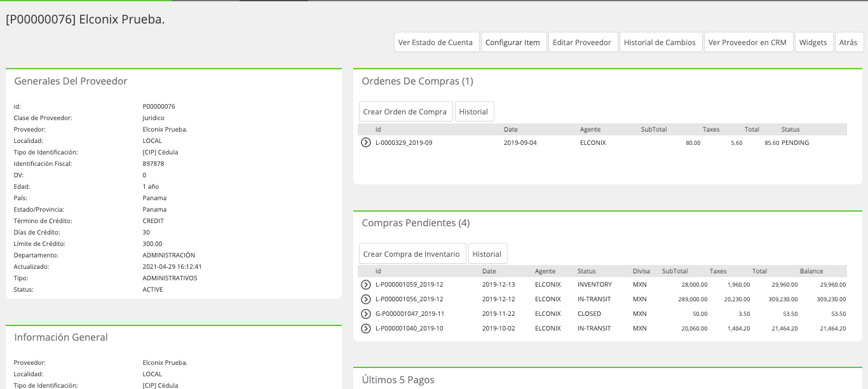Click Identificación Fiscal value 897878
This screenshot has height=389, width=868.
point(154,164)
